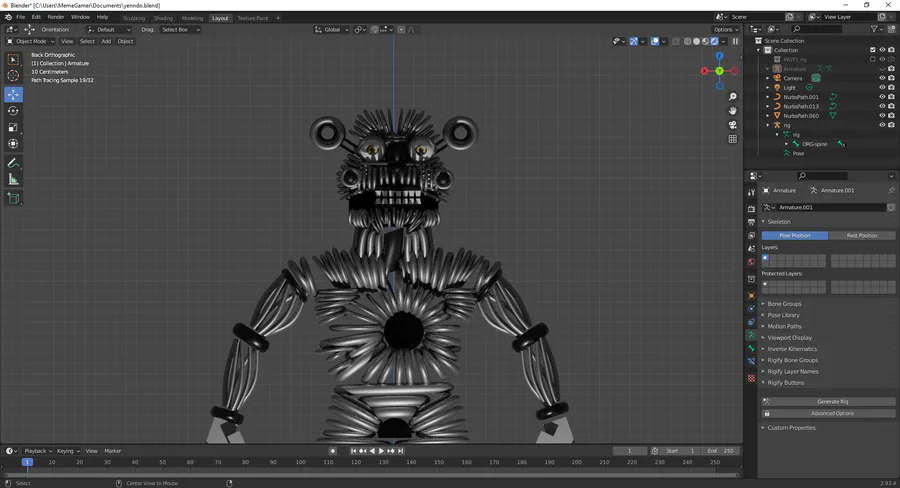Open the Object Mode dropdown
Viewport: 900px width, 488px height.
[30, 42]
